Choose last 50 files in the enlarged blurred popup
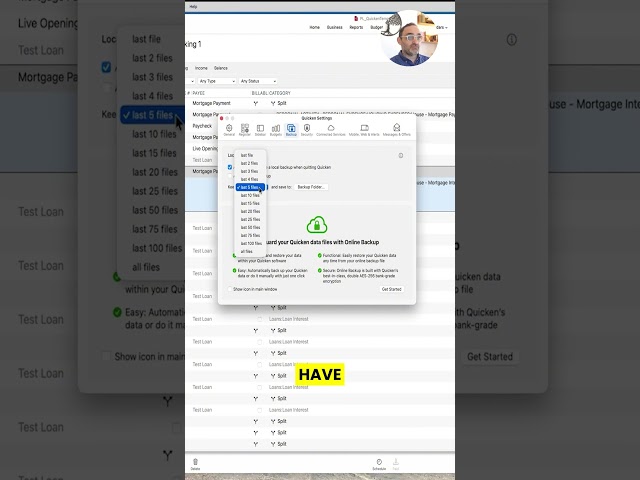 pos(155,210)
